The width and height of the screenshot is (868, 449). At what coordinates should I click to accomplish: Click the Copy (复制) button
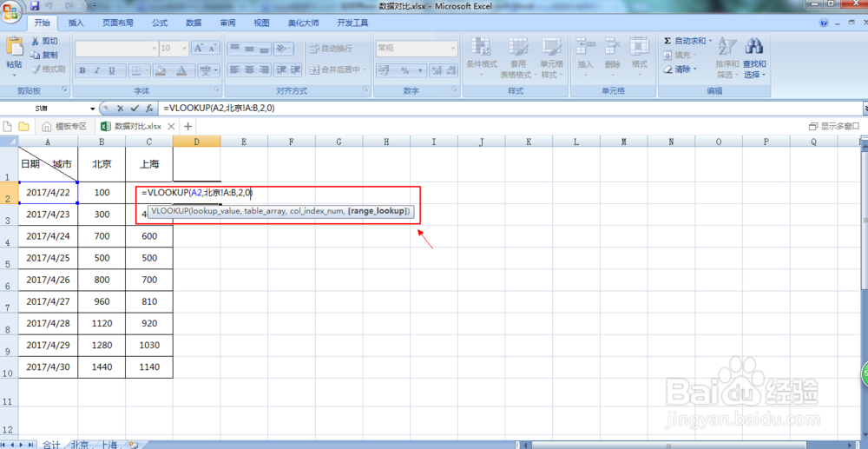click(44, 55)
